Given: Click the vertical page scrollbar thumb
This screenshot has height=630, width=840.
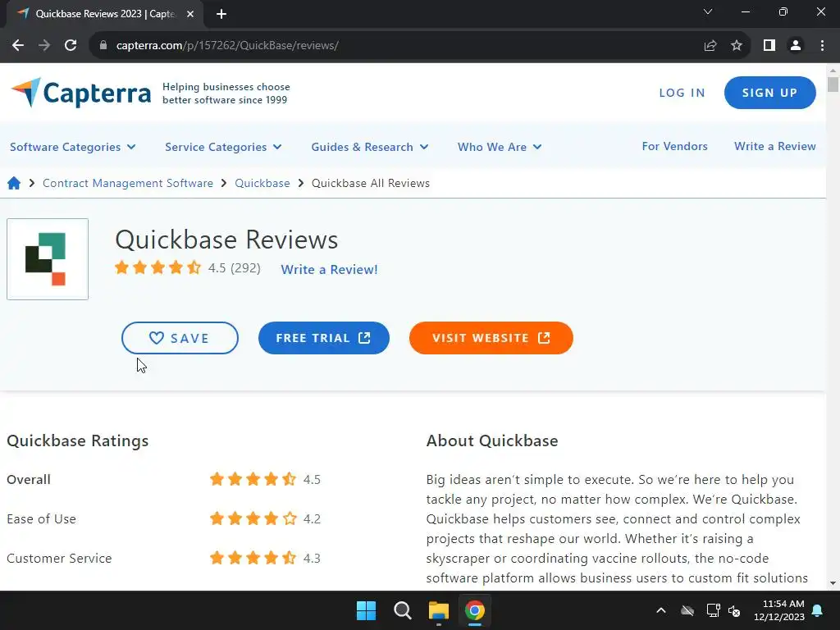Looking at the screenshot, I should coord(833,84).
